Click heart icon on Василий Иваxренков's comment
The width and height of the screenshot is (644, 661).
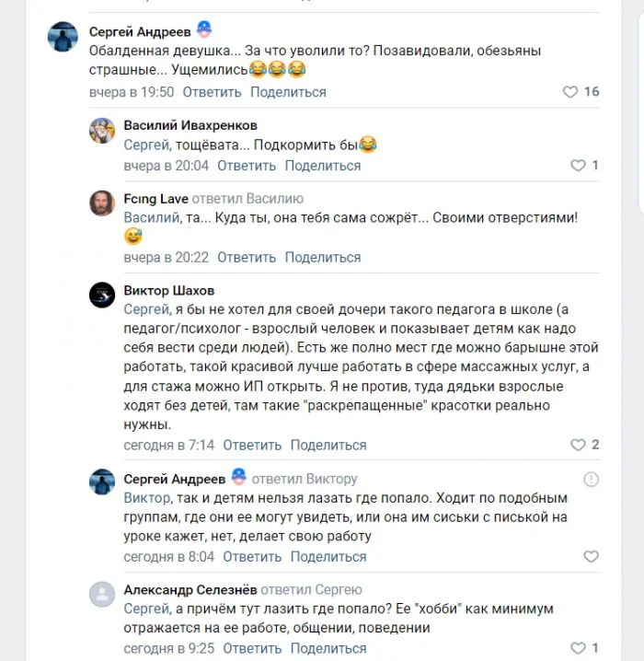578,166
